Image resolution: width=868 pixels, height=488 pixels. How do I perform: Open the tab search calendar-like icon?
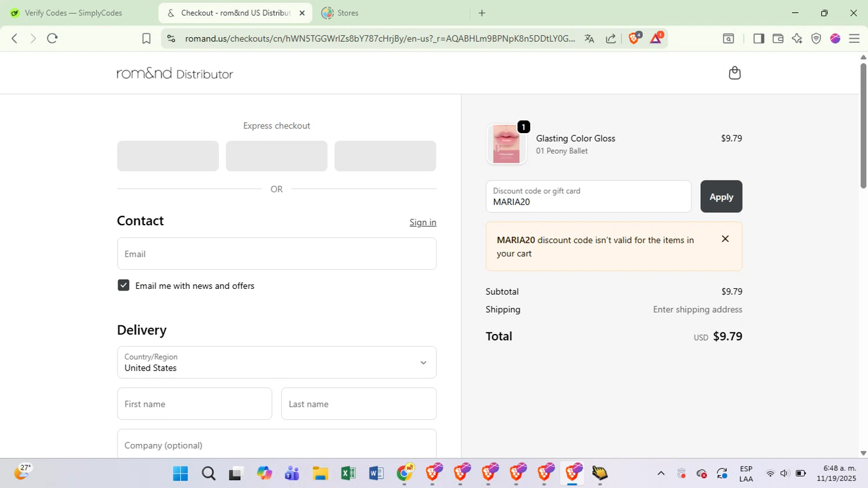(x=729, y=38)
